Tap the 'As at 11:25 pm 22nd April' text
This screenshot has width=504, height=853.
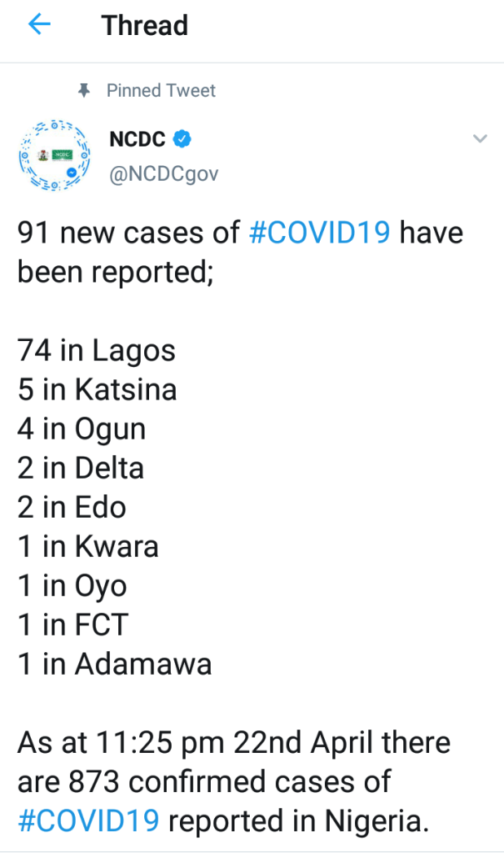point(233,742)
